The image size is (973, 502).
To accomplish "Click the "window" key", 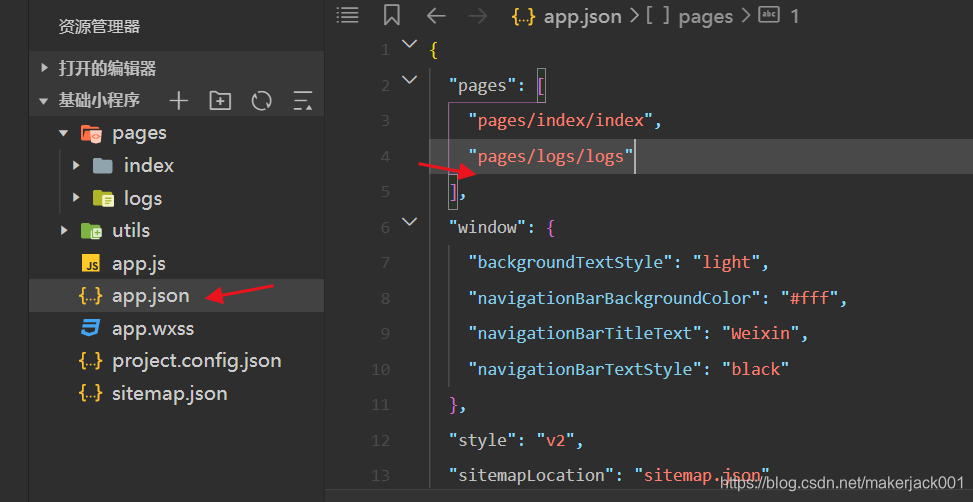I will 488,227.
